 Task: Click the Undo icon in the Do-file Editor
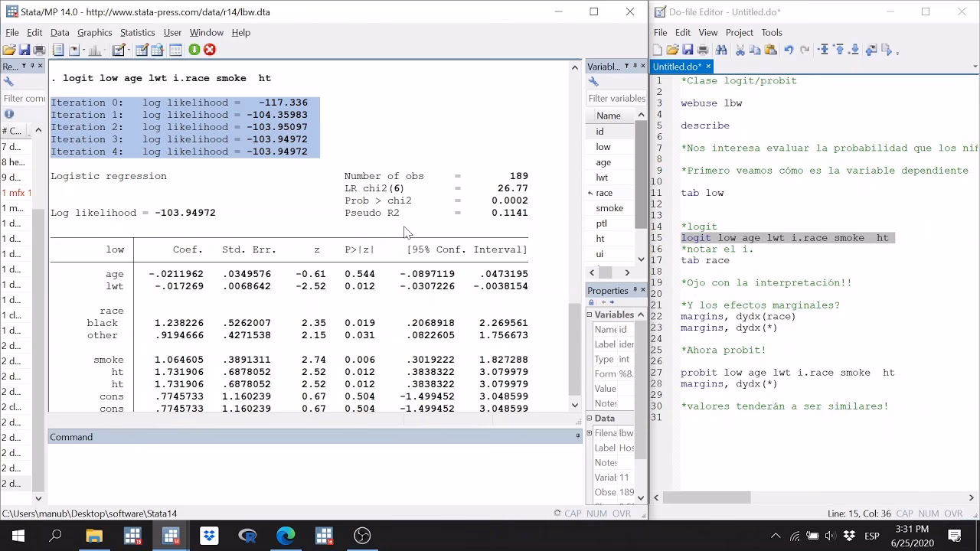pyautogui.click(x=789, y=50)
